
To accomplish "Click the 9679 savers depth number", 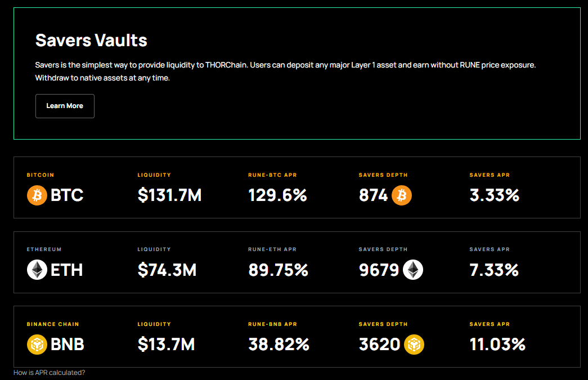I will point(379,270).
